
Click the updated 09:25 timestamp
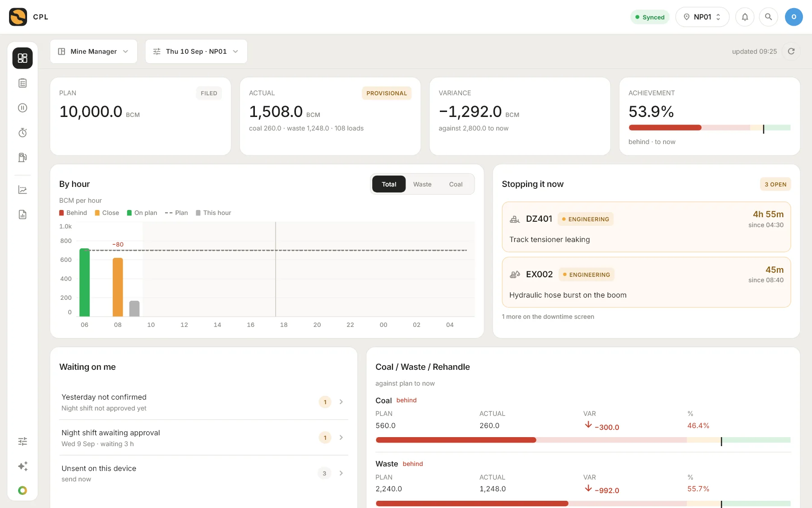tap(754, 51)
